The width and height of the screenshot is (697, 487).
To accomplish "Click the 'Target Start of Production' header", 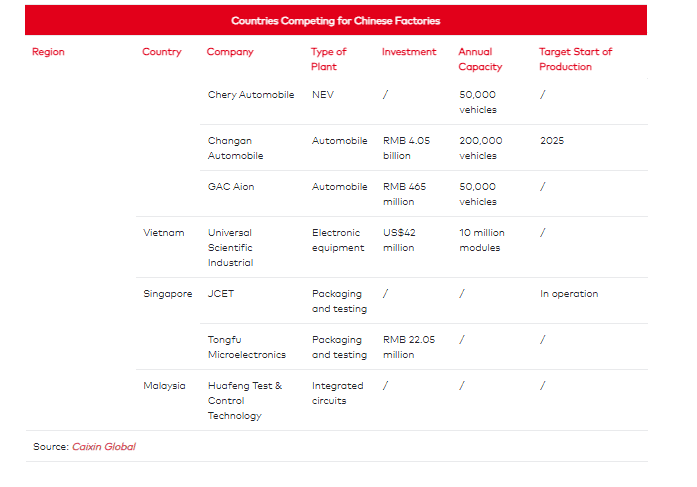I will coord(575,59).
